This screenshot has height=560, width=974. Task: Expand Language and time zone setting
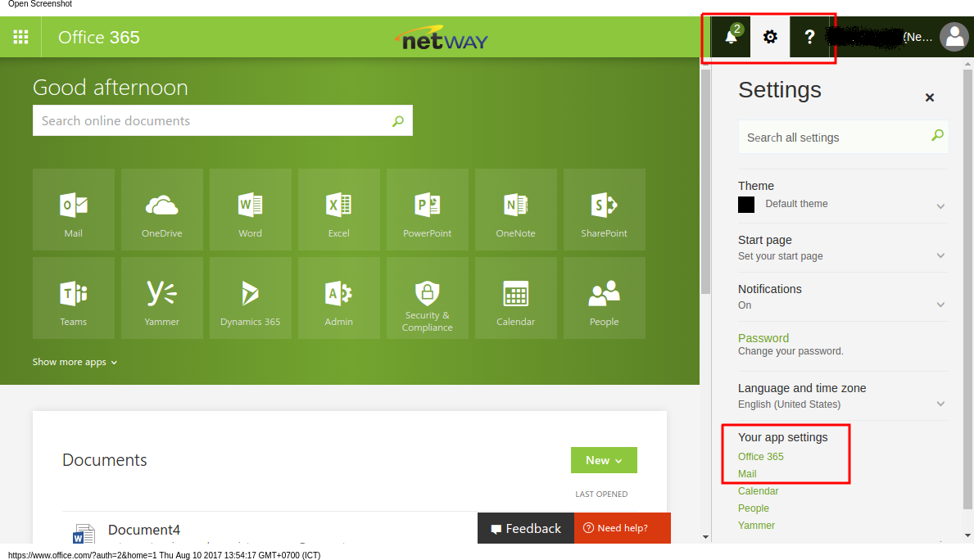tap(940, 404)
